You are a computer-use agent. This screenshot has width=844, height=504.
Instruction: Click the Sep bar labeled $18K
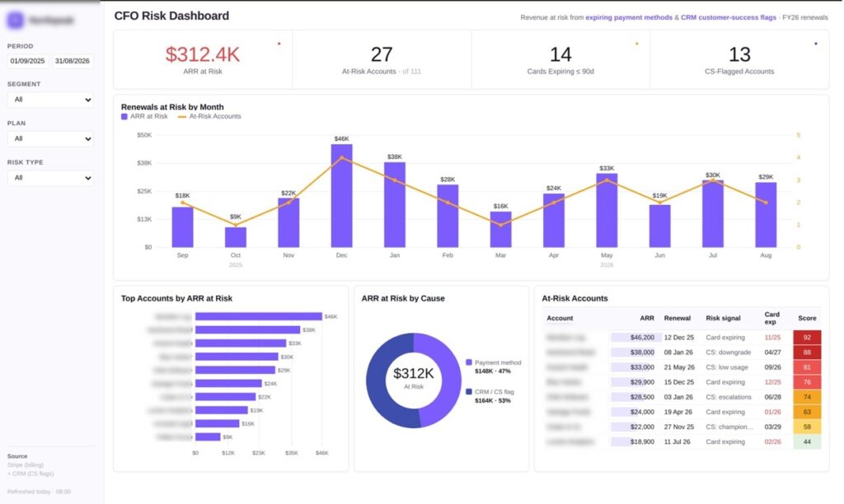click(182, 227)
